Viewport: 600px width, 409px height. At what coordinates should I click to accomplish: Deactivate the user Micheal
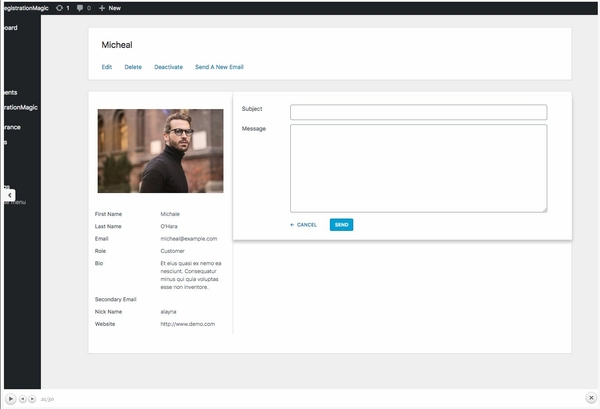pos(168,67)
